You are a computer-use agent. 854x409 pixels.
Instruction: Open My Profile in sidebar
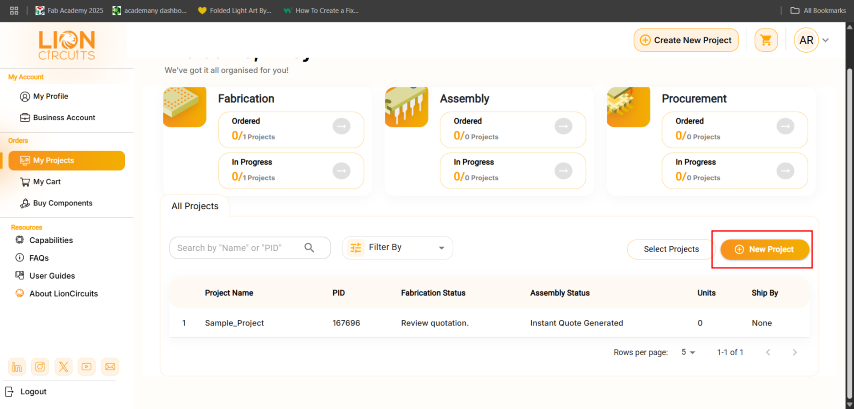tap(44, 96)
